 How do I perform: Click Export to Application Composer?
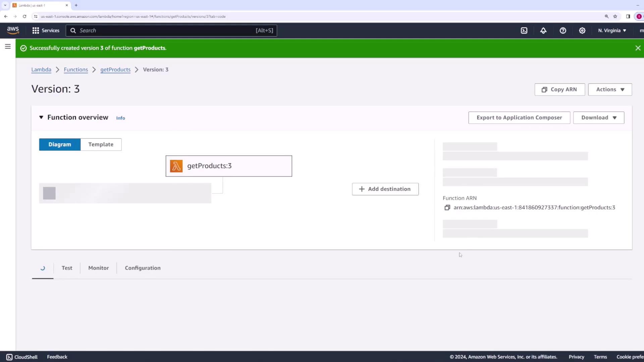tap(519, 118)
